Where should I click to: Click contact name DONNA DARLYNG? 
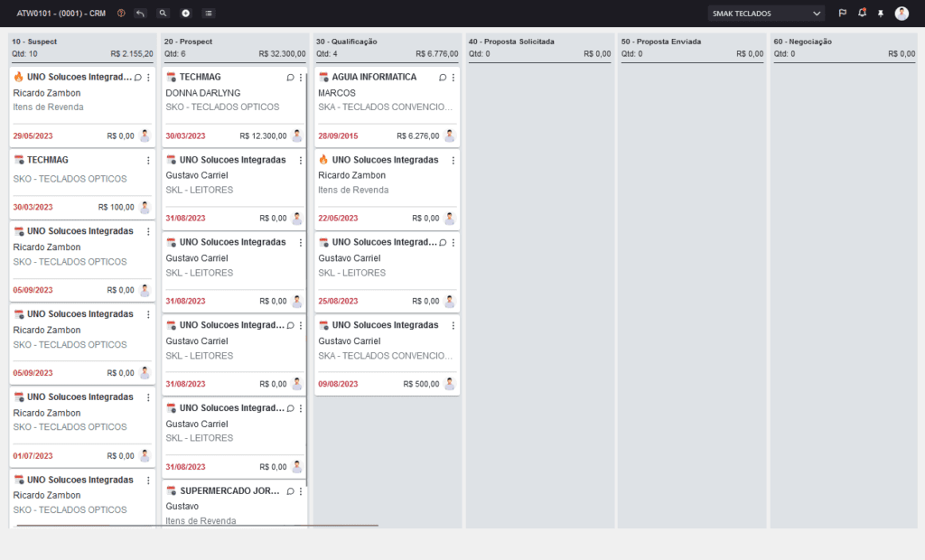pyautogui.click(x=203, y=93)
